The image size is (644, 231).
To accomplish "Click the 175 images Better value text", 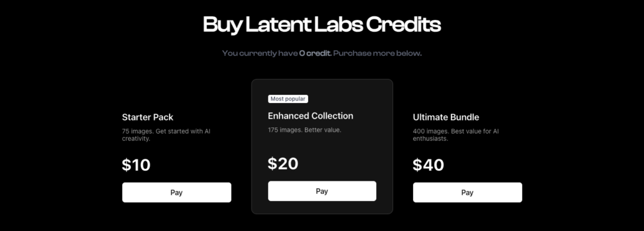I will (x=305, y=130).
